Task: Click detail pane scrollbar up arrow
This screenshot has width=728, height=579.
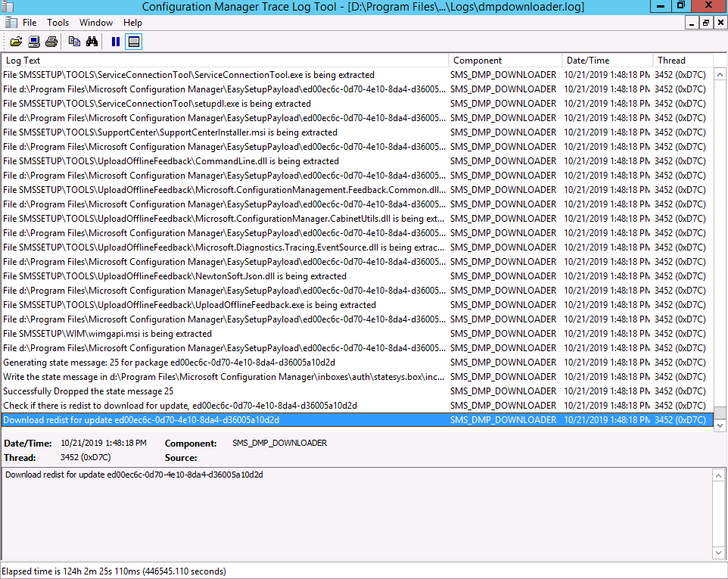Action: 718,475
